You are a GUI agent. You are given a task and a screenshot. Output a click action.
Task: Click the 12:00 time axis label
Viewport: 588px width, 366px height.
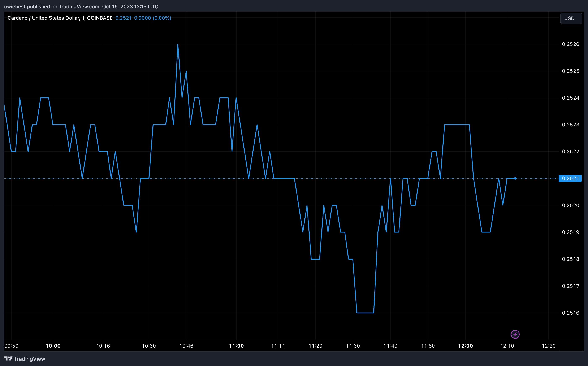click(465, 346)
